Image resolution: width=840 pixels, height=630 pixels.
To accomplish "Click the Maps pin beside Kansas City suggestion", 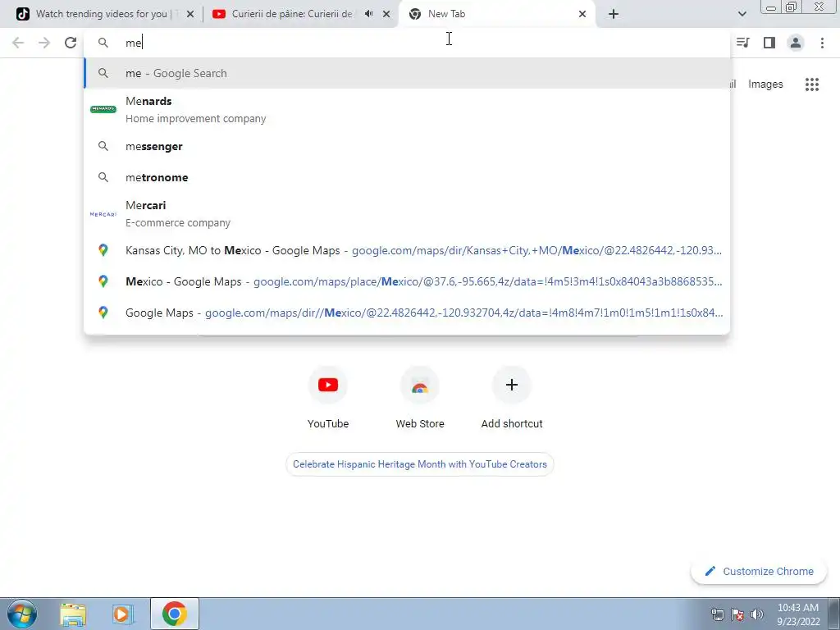I will pos(103,250).
